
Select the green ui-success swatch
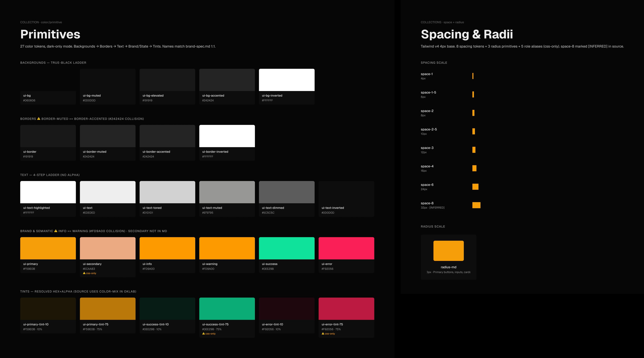point(287,248)
